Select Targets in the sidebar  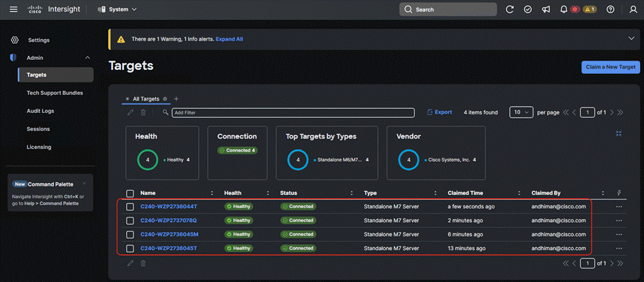coord(56,75)
